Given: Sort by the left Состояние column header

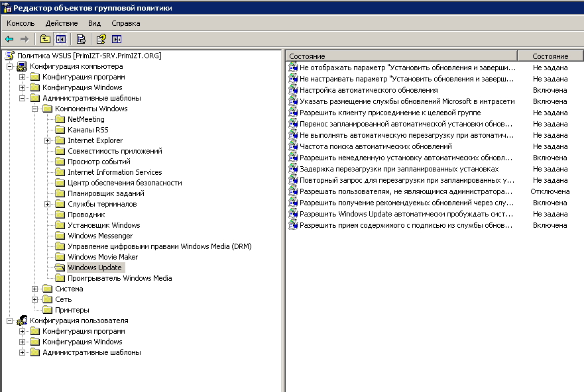Looking at the screenshot, I should coord(402,56).
